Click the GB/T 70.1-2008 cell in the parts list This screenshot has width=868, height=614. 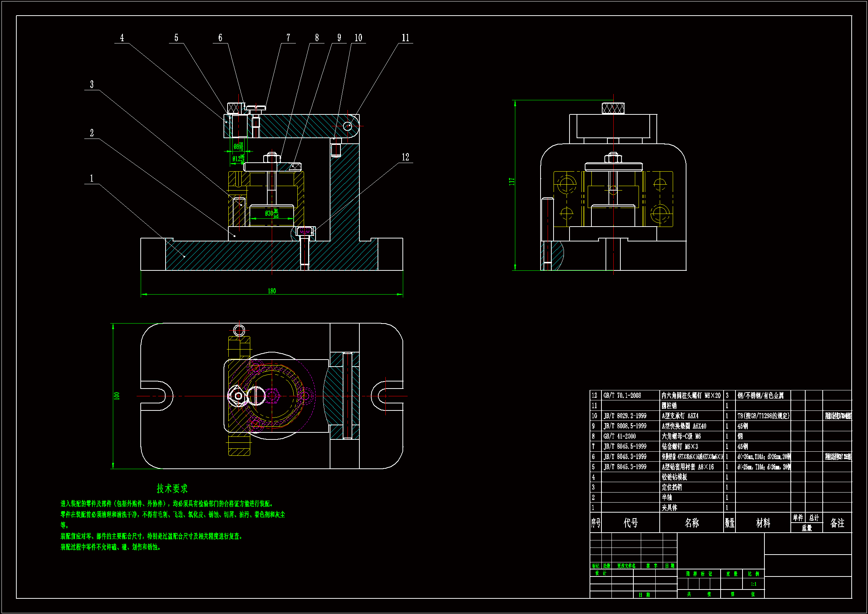click(622, 396)
